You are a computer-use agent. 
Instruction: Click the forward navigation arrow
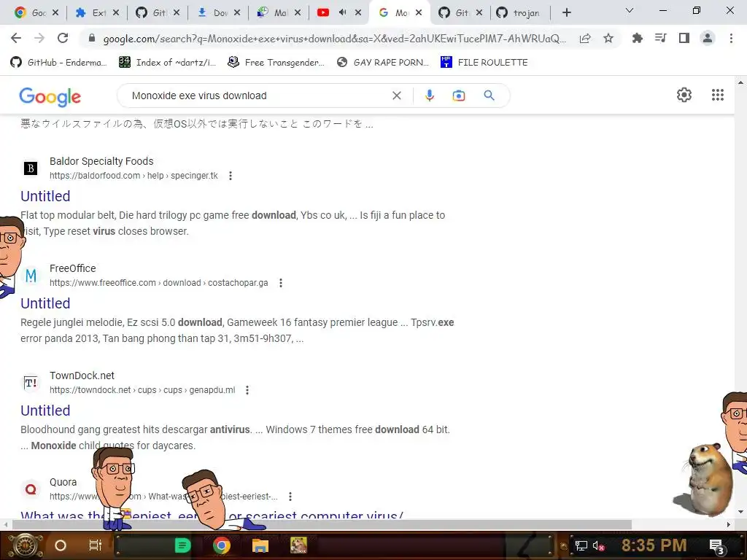pos(39,38)
